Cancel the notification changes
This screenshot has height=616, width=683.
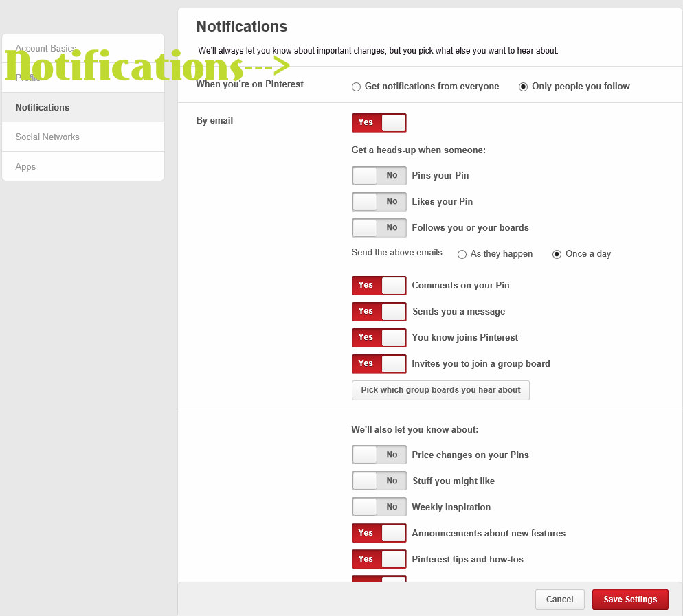559,600
